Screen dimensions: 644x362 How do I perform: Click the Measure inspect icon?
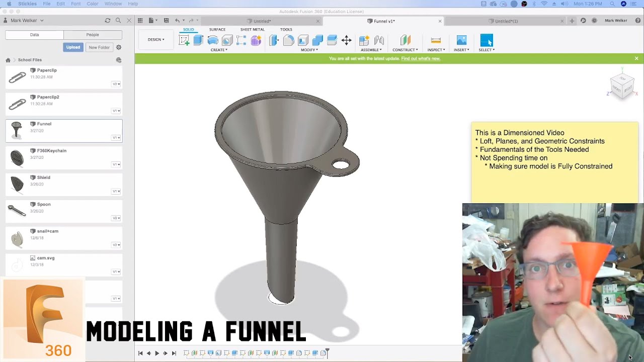click(436, 41)
